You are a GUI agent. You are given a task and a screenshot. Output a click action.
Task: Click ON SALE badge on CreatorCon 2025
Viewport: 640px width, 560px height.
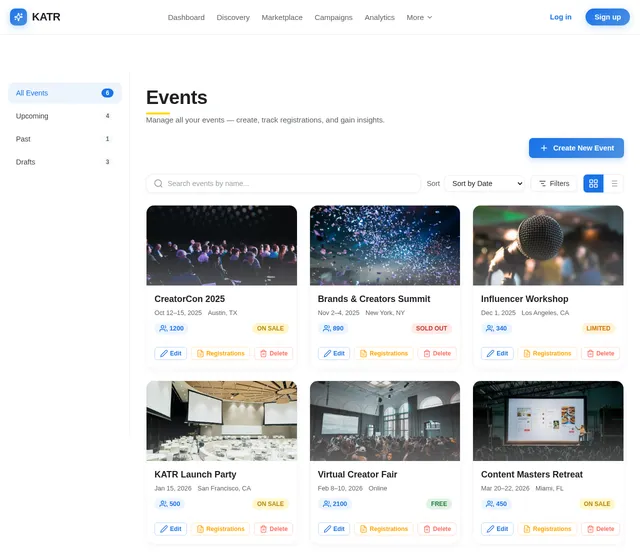click(270, 328)
